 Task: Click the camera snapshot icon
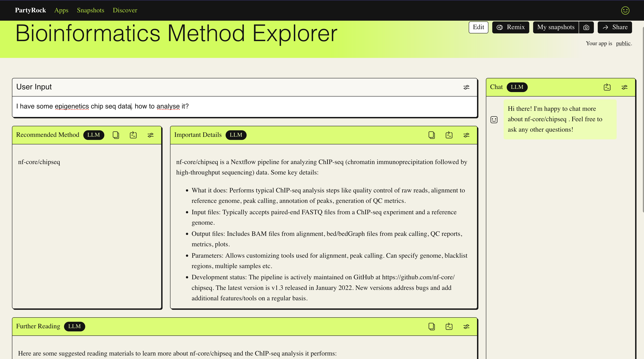(586, 27)
